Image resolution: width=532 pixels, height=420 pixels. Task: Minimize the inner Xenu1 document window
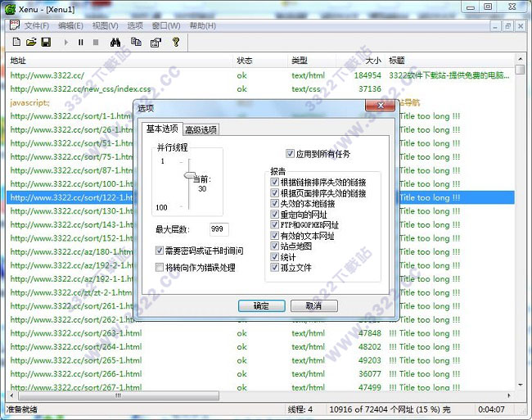click(x=495, y=25)
